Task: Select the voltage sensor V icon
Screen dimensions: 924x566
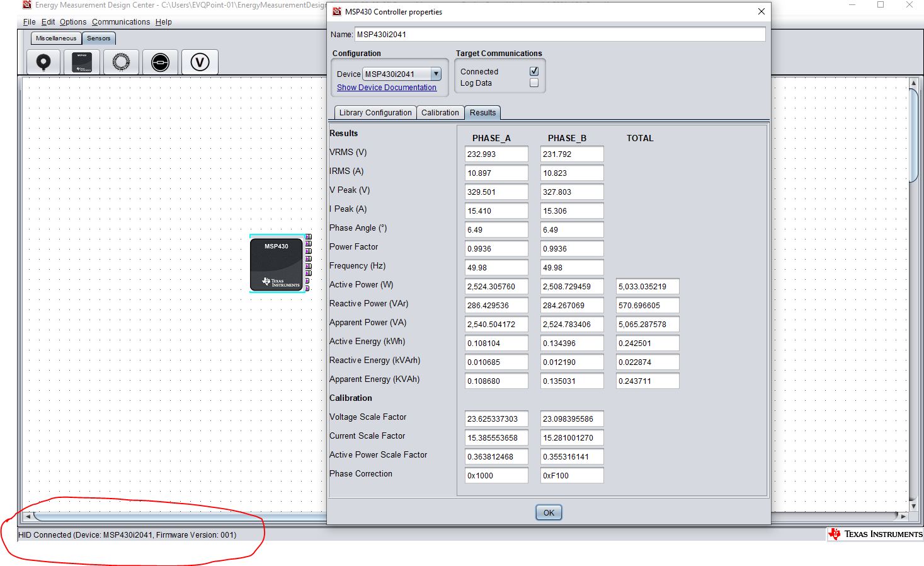Action: [x=200, y=62]
